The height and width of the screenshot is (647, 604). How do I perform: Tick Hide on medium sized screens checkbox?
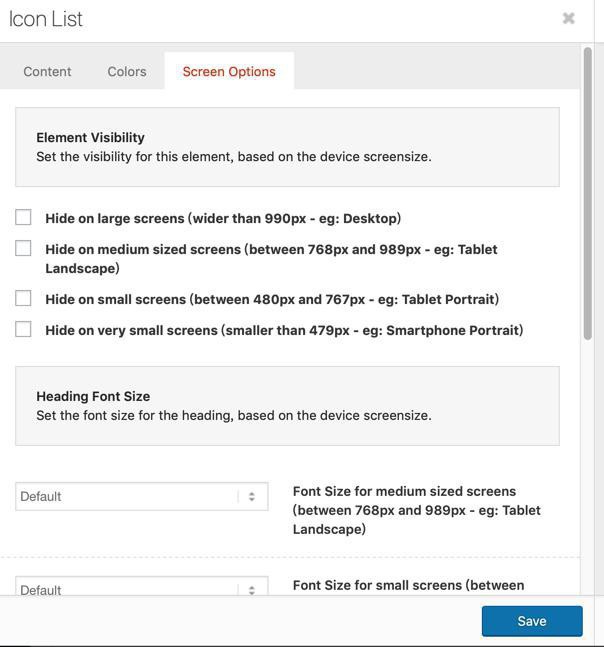23,248
